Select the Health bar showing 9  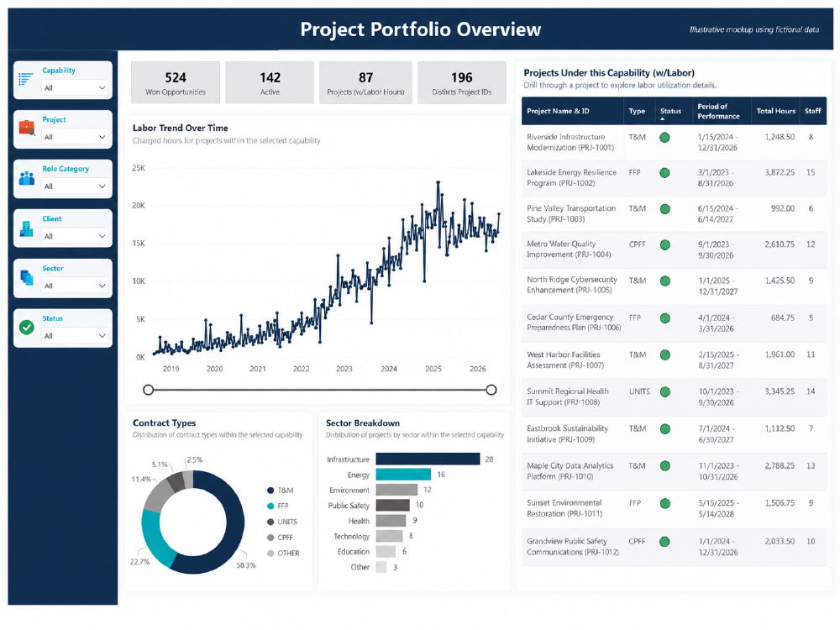pyautogui.click(x=391, y=520)
